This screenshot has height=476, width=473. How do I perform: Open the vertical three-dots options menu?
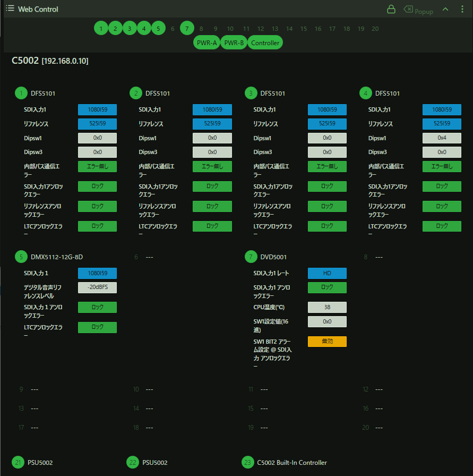(x=462, y=9)
